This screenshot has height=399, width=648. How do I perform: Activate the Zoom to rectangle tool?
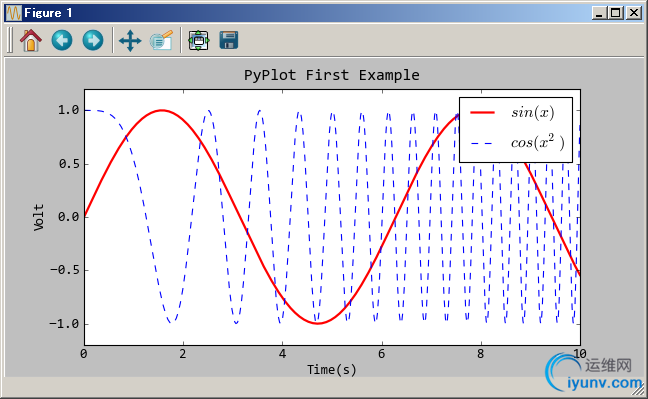tap(161, 41)
